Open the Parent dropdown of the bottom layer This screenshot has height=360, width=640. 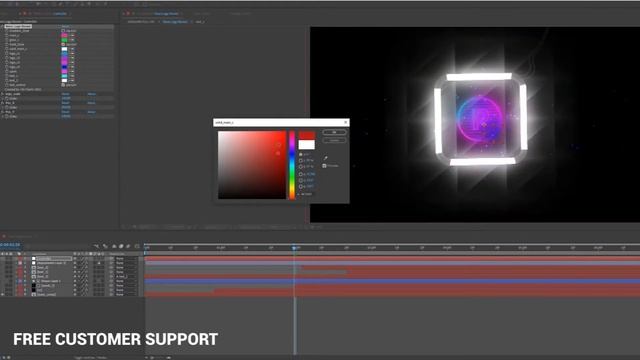point(126,295)
